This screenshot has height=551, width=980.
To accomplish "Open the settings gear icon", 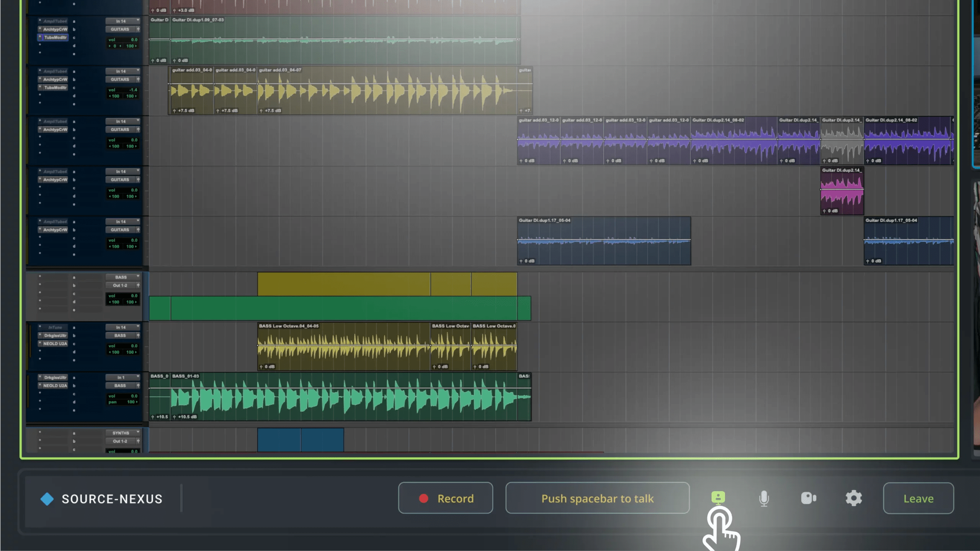I will pos(854,498).
